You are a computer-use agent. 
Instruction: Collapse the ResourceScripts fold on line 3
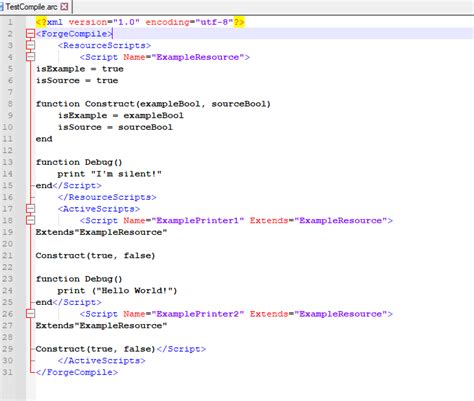[x=30, y=45]
